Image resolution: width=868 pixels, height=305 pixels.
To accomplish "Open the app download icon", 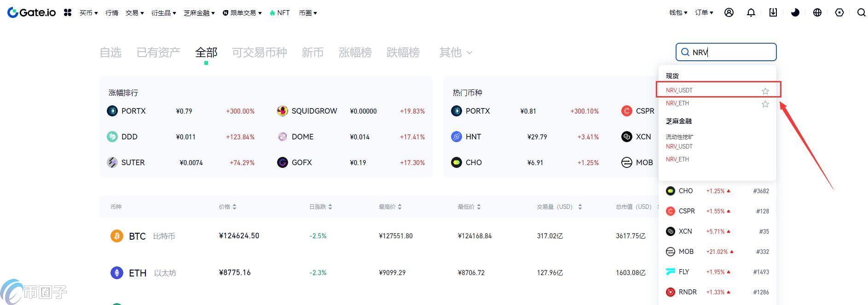I will pyautogui.click(x=773, y=13).
